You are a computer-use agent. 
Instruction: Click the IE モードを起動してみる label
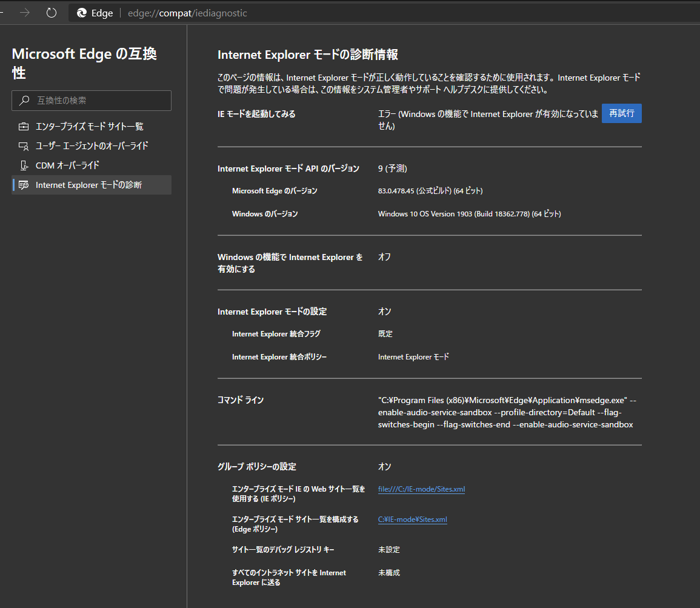(x=256, y=115)
